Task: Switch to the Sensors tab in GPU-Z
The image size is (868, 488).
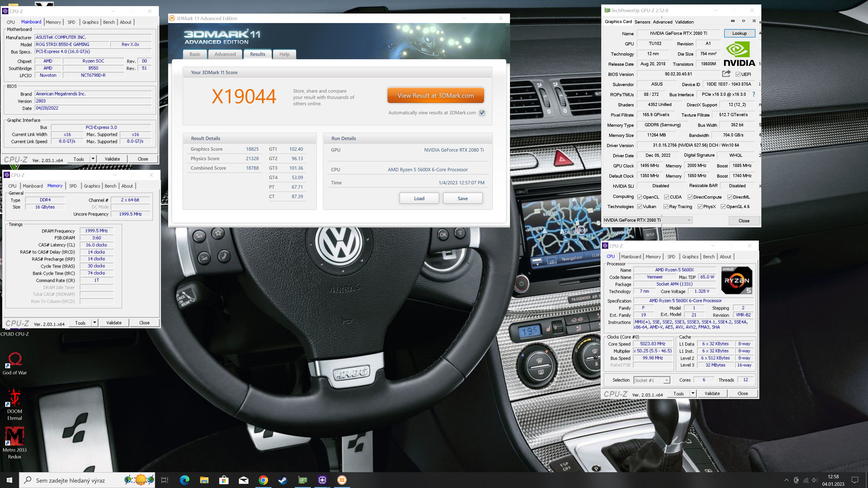Action: (x=642, y=22)
